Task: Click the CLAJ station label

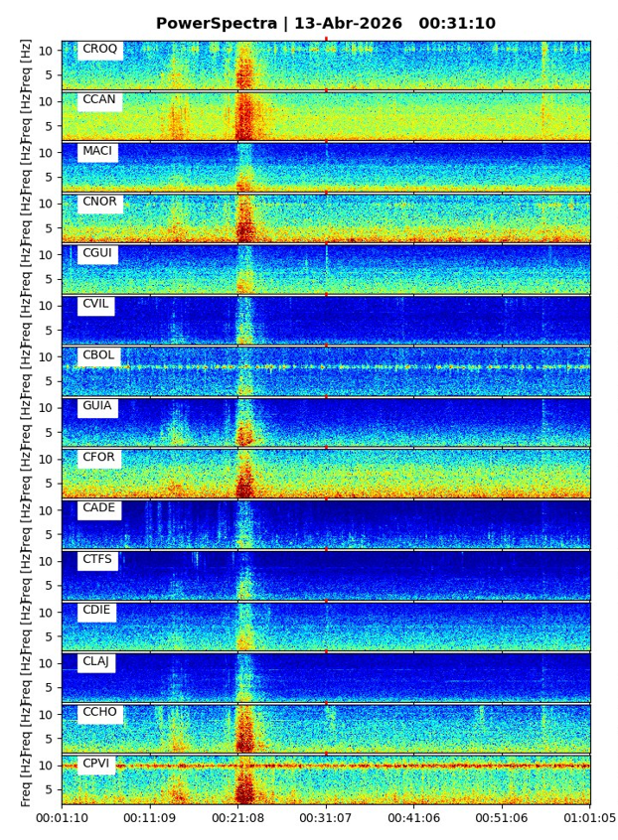Action: coord(96,662)
